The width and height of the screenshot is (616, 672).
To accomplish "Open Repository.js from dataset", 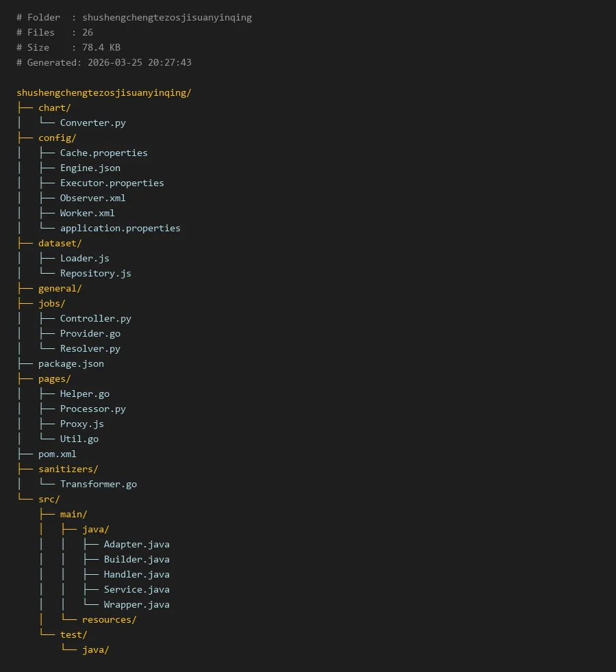I will click(x=95, y=273).
